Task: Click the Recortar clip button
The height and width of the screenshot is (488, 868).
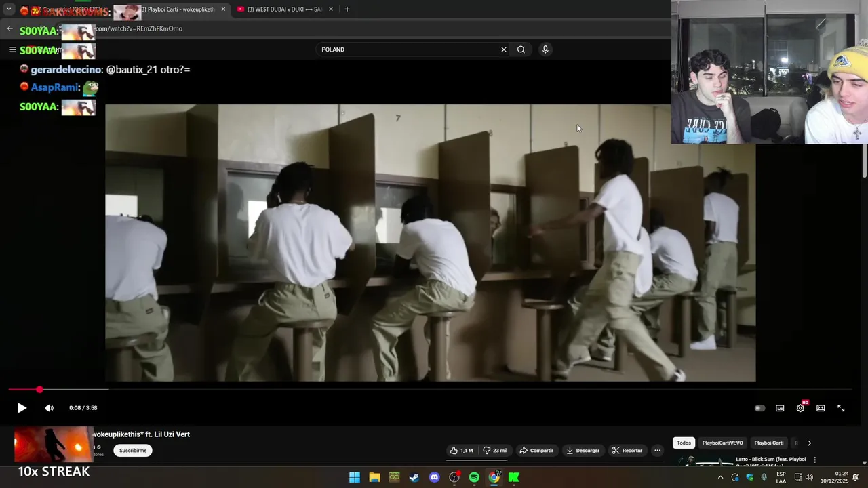Action: (627, 451)
